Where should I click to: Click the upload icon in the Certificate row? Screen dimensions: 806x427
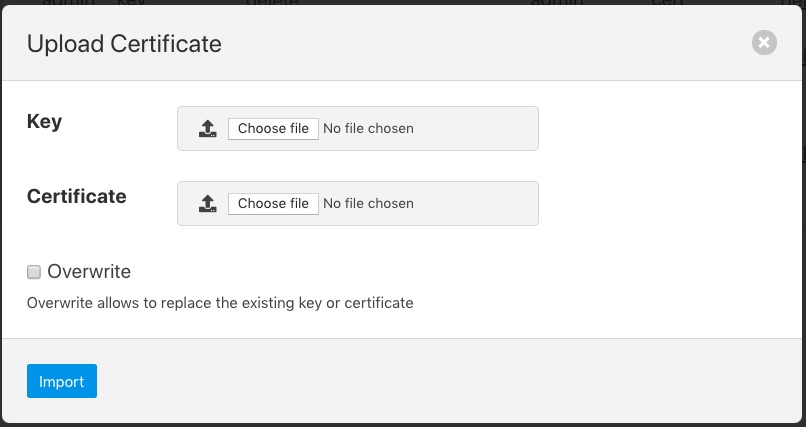(x=207, y=203)
